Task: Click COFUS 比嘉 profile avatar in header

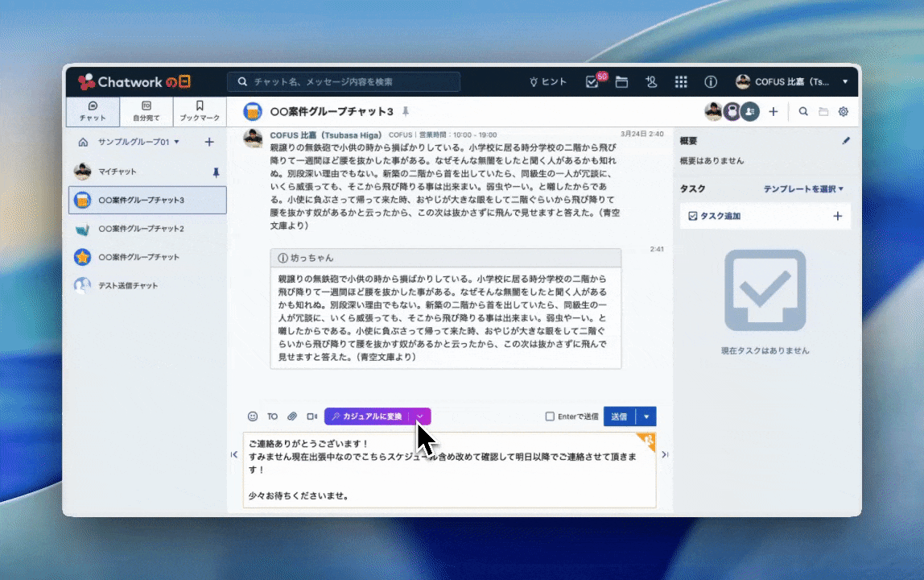Action: (742, 82)
